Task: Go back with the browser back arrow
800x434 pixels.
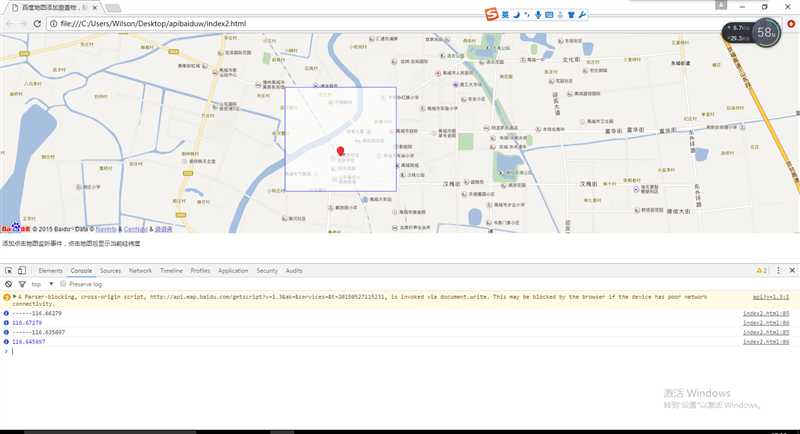Action: (9, 23)
